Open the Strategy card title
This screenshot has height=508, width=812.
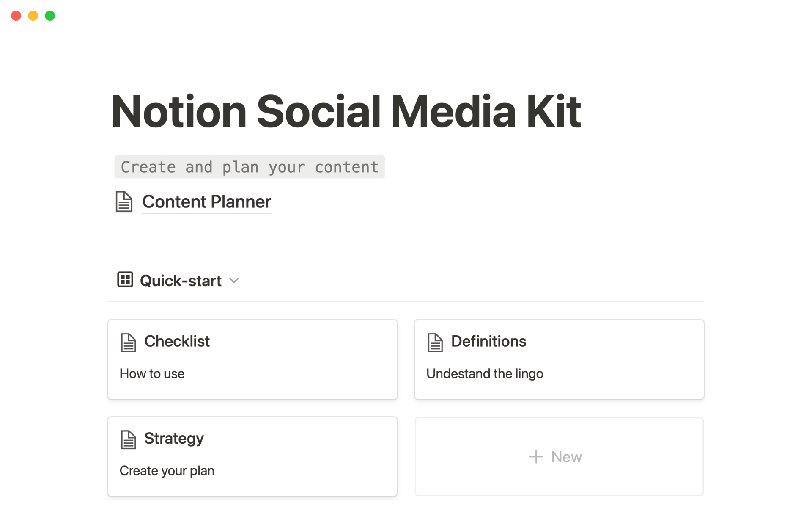(x=174, y=439)
